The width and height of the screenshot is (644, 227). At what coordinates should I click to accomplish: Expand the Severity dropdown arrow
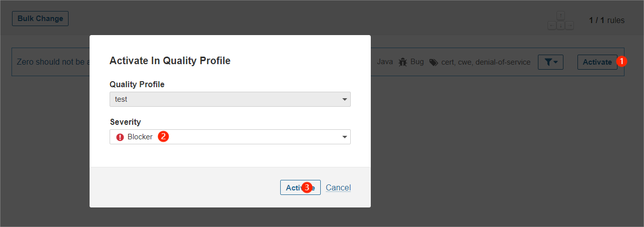[x=344, y=137]
